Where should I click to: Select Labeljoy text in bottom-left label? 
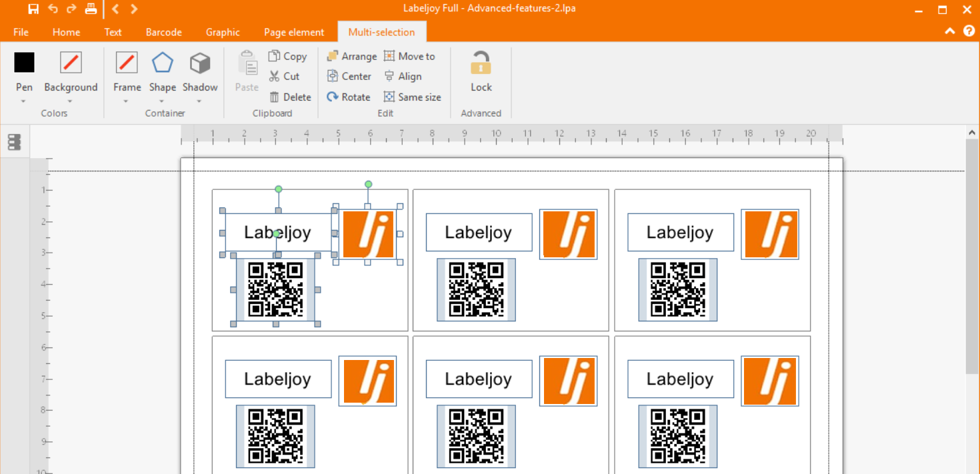278,379
